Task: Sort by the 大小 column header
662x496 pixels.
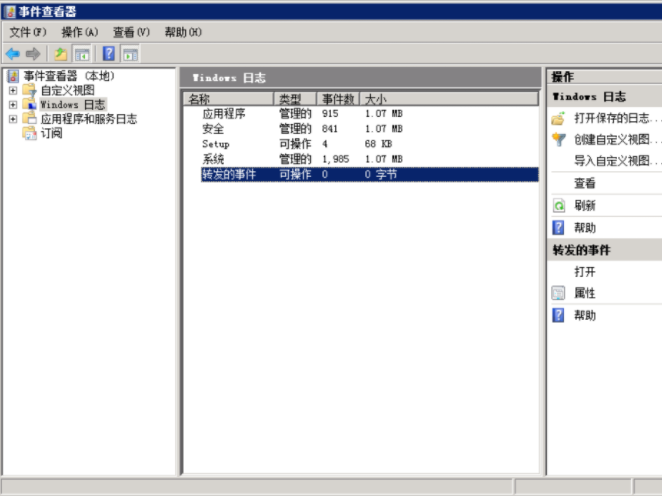Action: click(449, 99)
